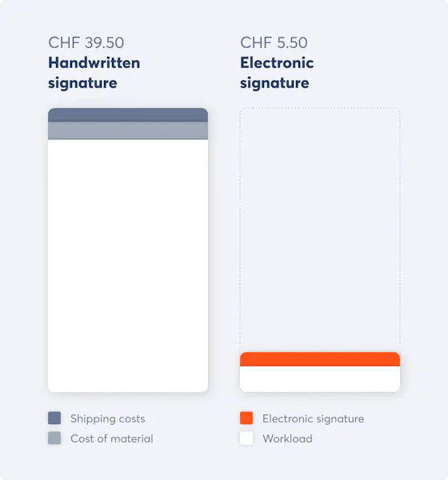
Task: Click the Electronic signature legend label
Action: point(314,418)
